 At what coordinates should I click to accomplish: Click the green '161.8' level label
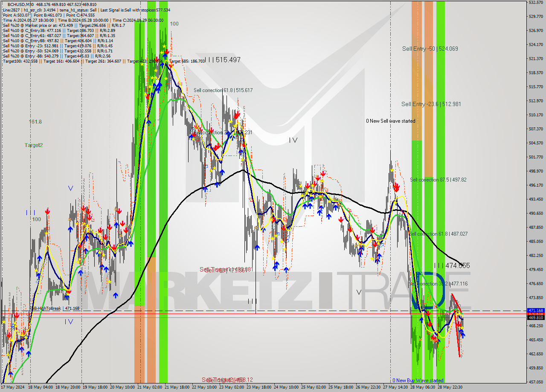tap(35, 122)
